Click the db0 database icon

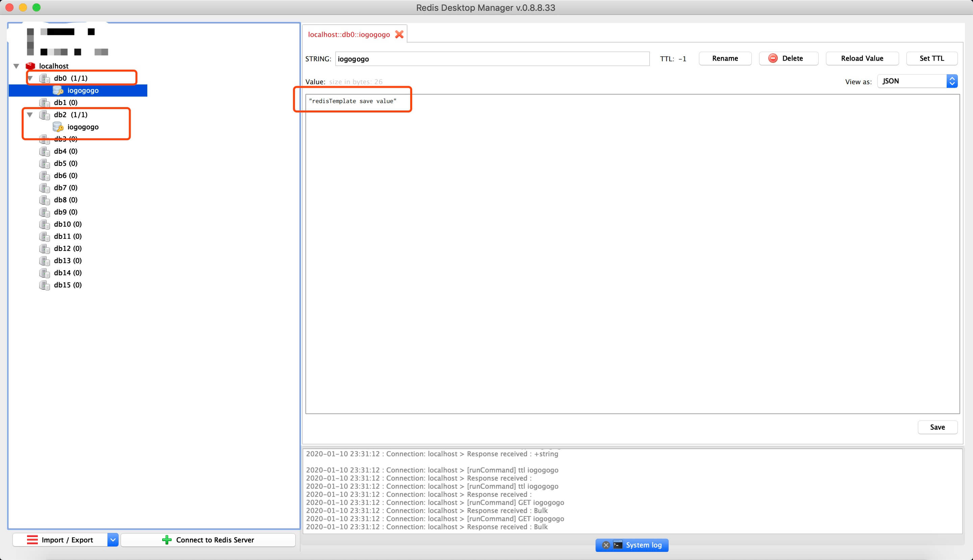coord(45,78)
